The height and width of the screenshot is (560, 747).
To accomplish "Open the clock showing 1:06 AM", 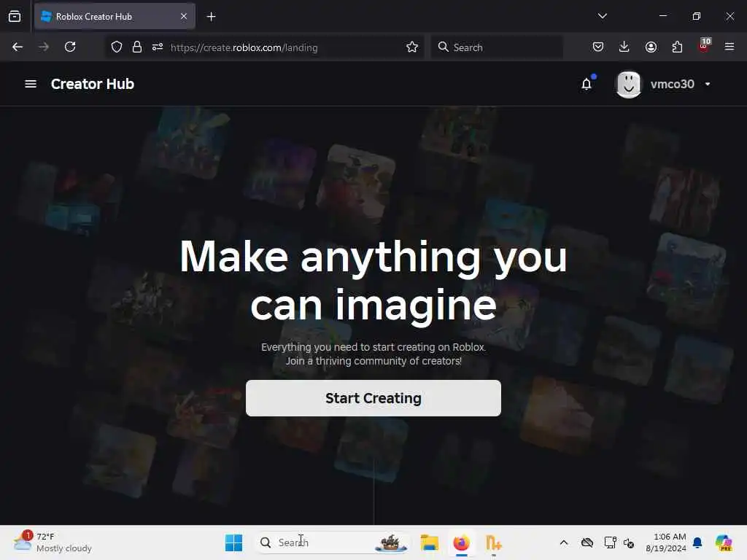I will 666,542.
